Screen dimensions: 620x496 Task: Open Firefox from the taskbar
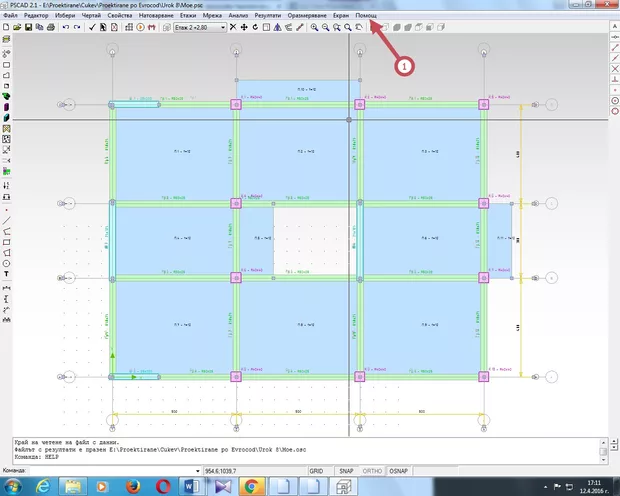pyautogui.click(x=133, y=486)
